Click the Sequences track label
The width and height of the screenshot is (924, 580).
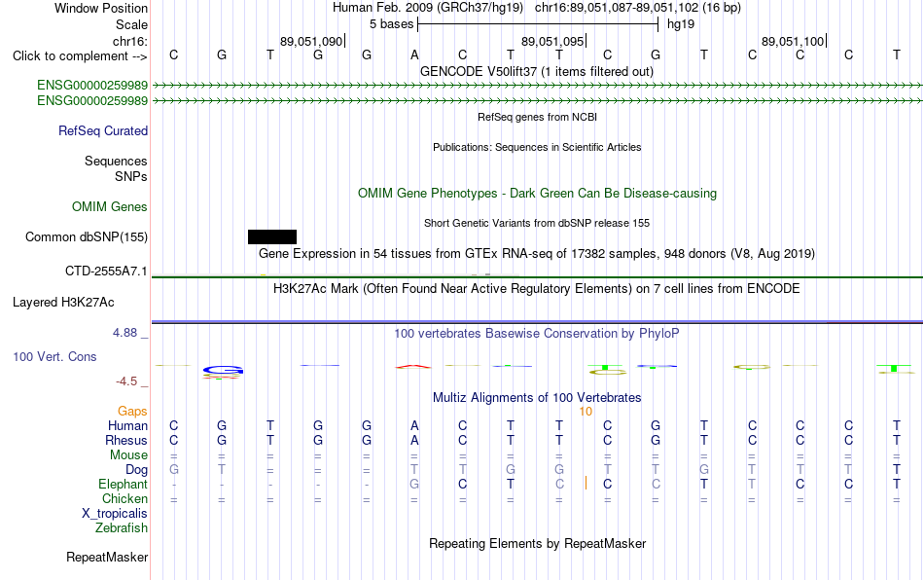(116, 161)
